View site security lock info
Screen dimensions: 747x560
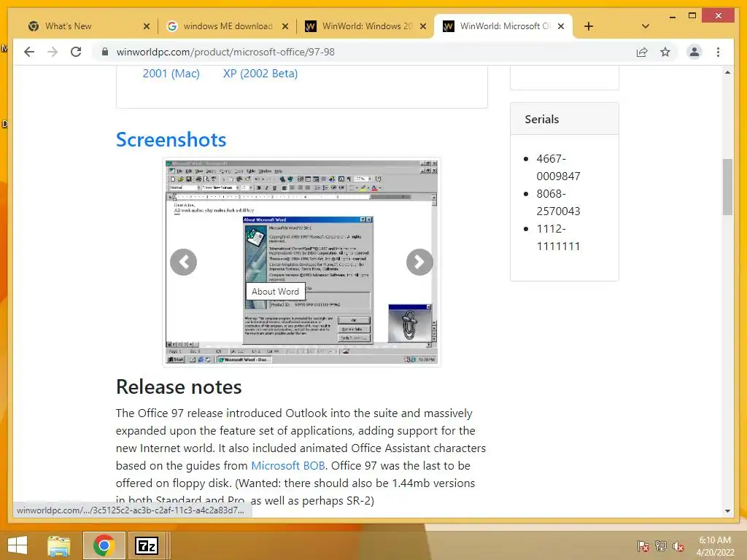coord(105,52)
